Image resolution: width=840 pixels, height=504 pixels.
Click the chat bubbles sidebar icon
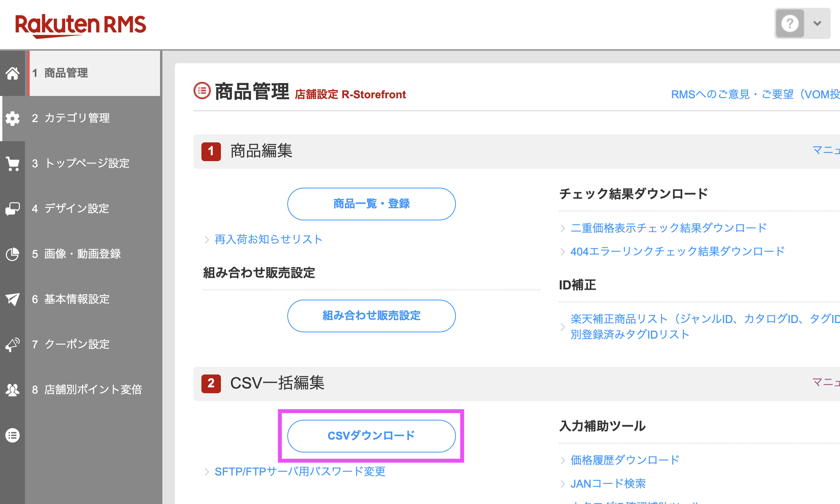click(12, 209)
